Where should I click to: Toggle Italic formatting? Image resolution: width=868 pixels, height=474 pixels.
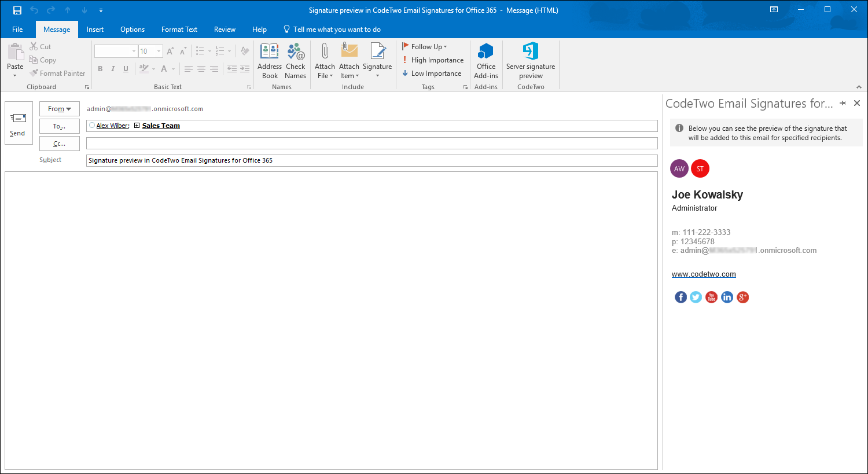click(113, 69)
